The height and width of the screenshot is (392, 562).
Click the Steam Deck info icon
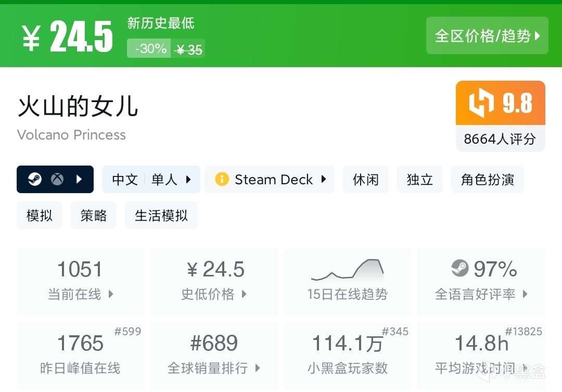222,180
